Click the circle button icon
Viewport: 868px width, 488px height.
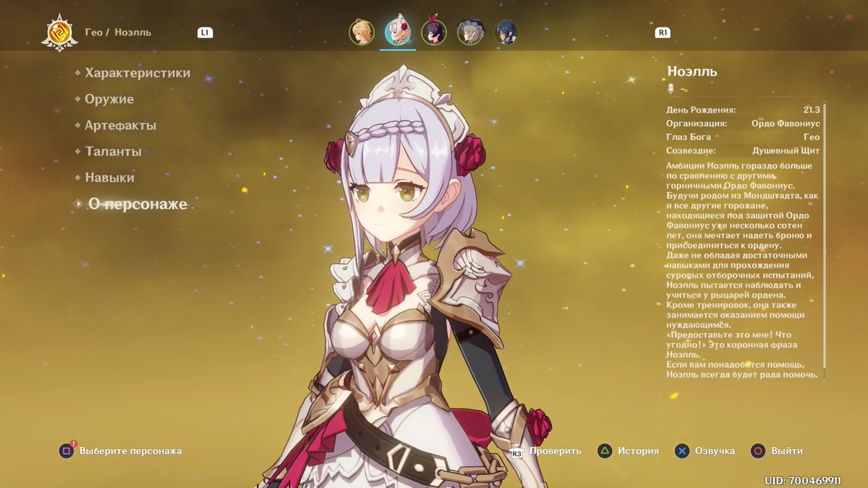click(758, 451)
